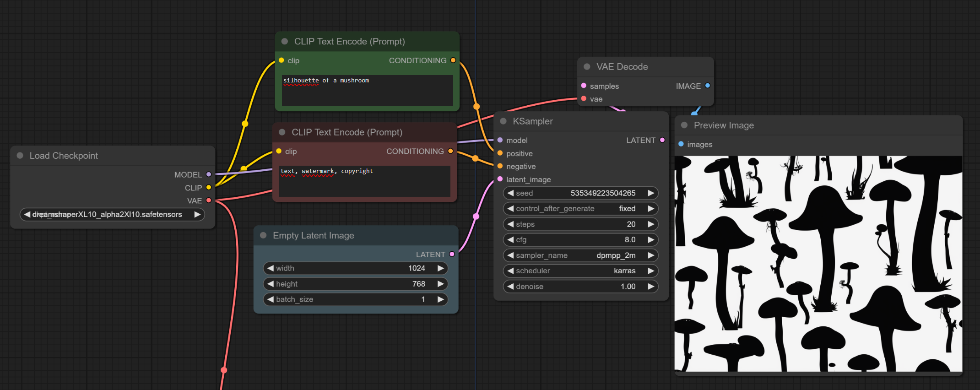Click the CLIP output socket on Load Checkpoint
Image resolution: width=980 pixels, height=390 pixels.
pyautogui.click(x=209, y=188)
